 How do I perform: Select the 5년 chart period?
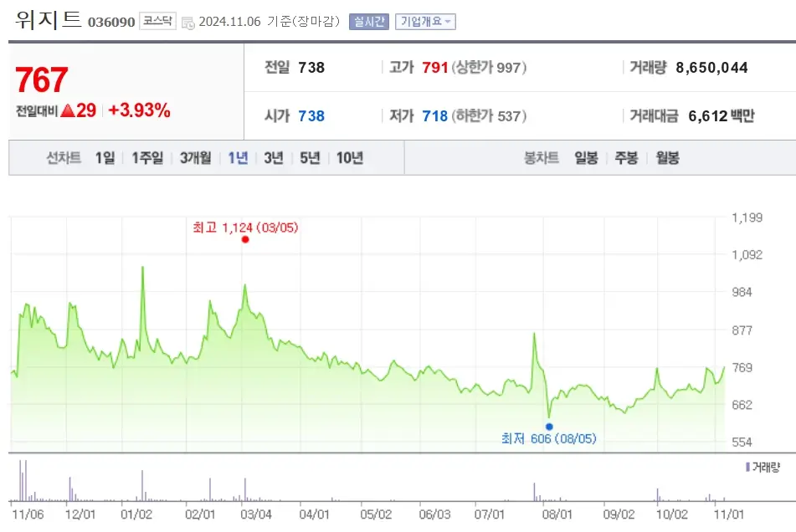[x=311, y=156]
